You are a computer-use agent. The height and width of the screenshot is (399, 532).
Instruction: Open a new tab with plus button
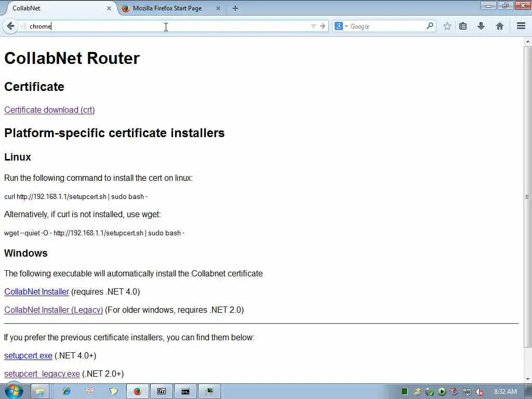235,8
